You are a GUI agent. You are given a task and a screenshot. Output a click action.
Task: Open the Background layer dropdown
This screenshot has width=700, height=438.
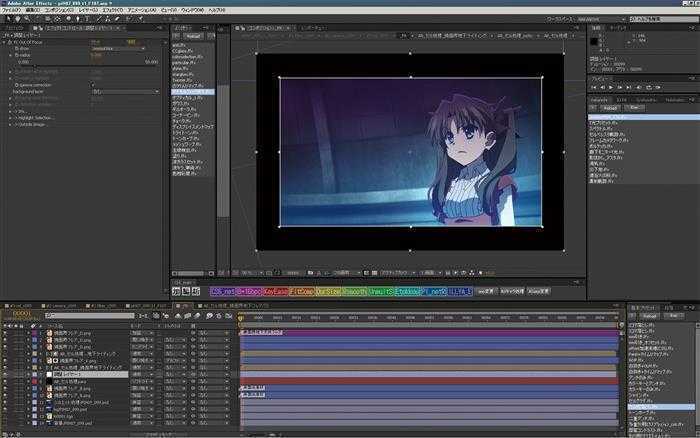click(x=125, y=92)
